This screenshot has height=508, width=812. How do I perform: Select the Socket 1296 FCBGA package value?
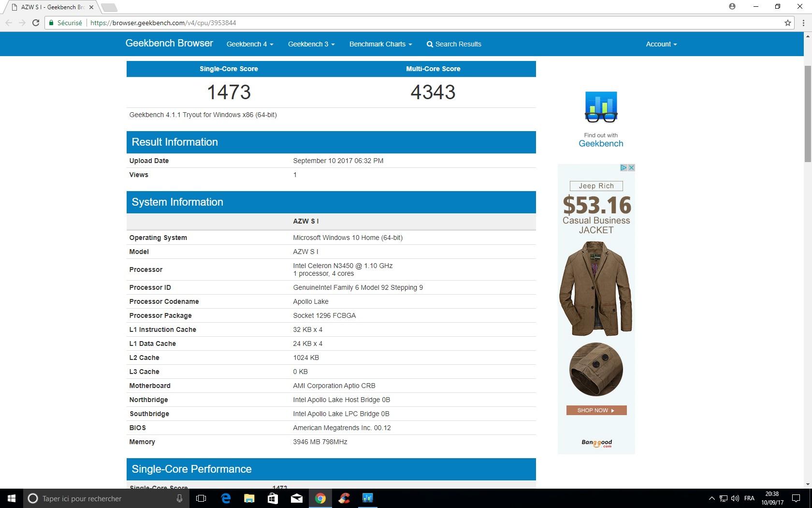tap(324, 315)
